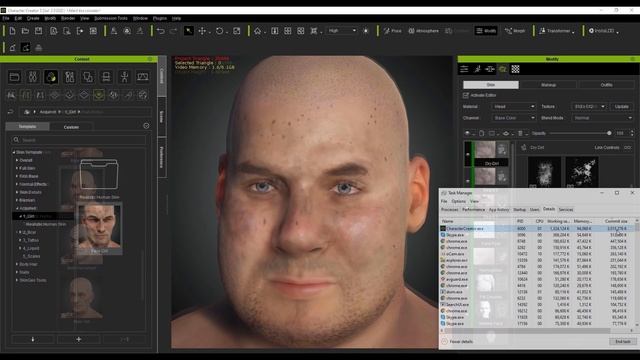Select CharacterCreator.exe row in Task Manager
The width and height of the screenshot is (640, 360).
coord(537,229)
